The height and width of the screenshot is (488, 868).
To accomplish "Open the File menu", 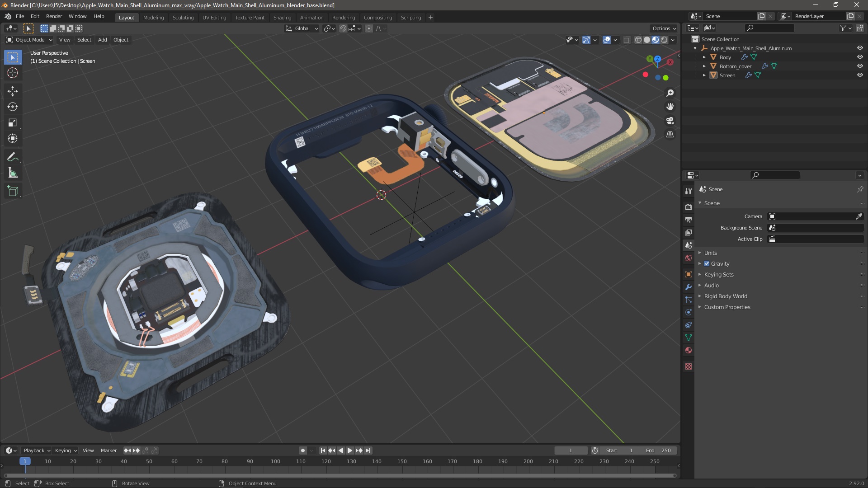I will (20, 16).
